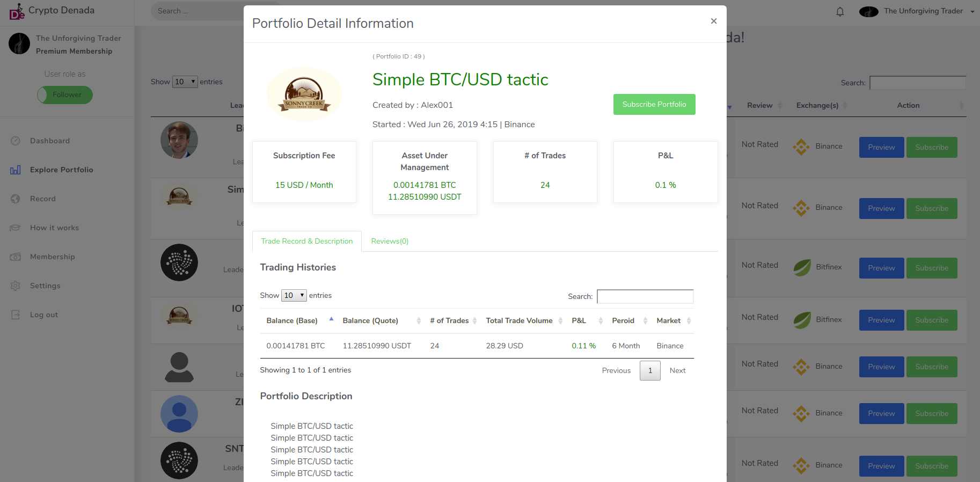Click sort arrows for # of Trades column
The width and height of the screenshot is (980, 482).
[474, 320]
